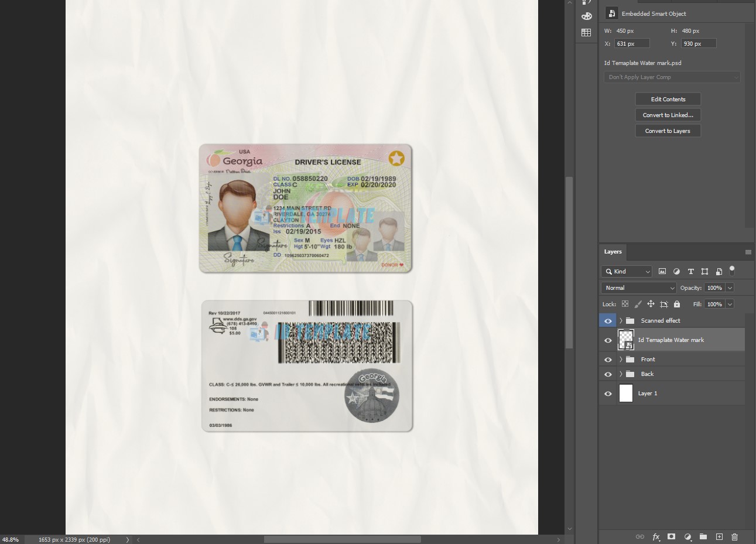Lock layer position with move icon
756x544 pixels.
(651, 304)
